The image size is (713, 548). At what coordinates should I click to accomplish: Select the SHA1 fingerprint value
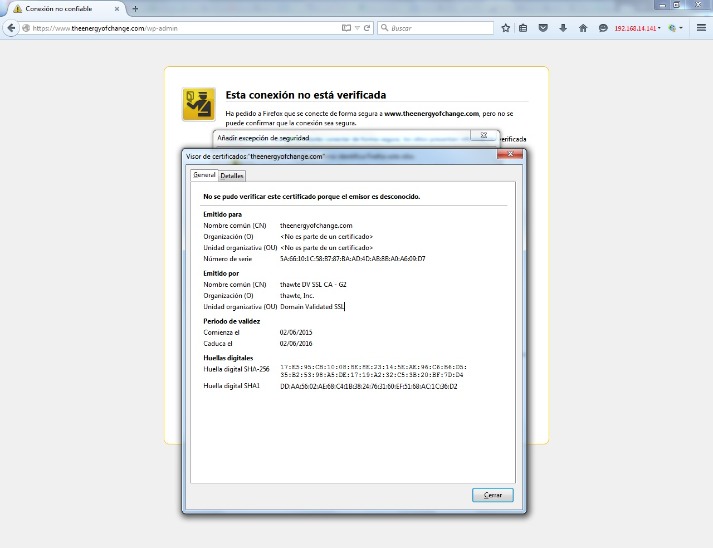(369, 386)
